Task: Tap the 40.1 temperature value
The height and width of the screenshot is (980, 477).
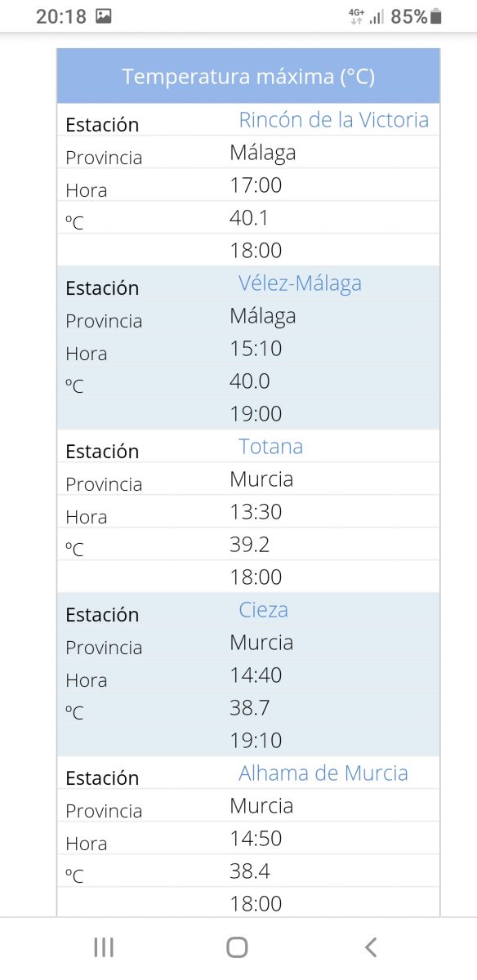Action: point(249,218)
